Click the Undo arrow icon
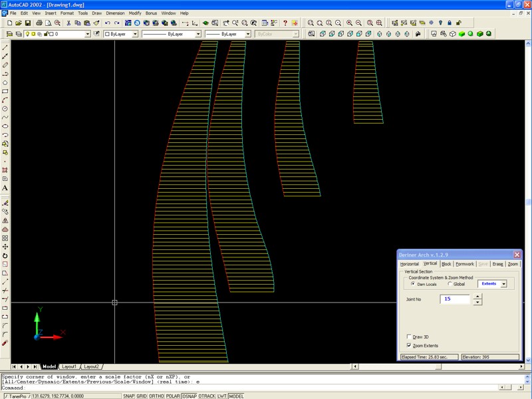Image resolution: width=532 pixels, height=399 pixels. 107,23
